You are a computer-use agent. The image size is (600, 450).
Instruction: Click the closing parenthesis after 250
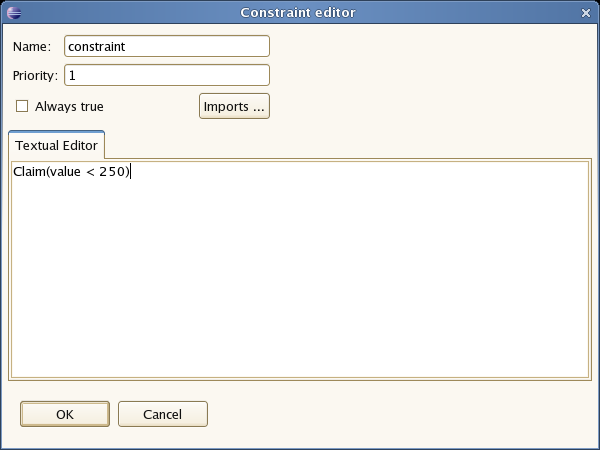click(128, 172)
